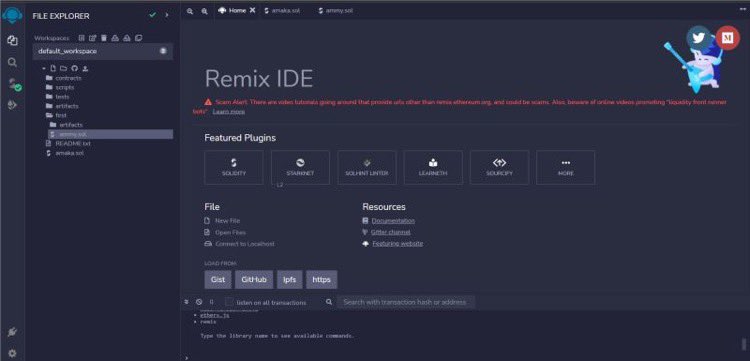Click the delete workspace trash icon

coord(103,38)
